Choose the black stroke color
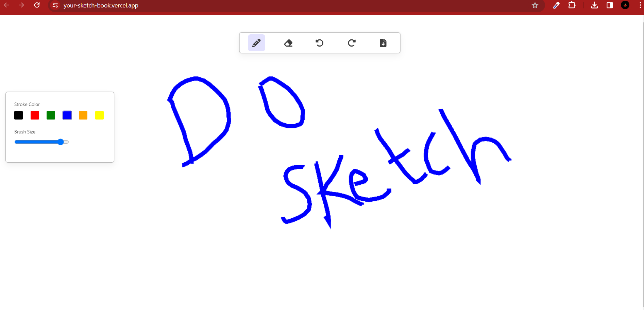 [19, 115]
